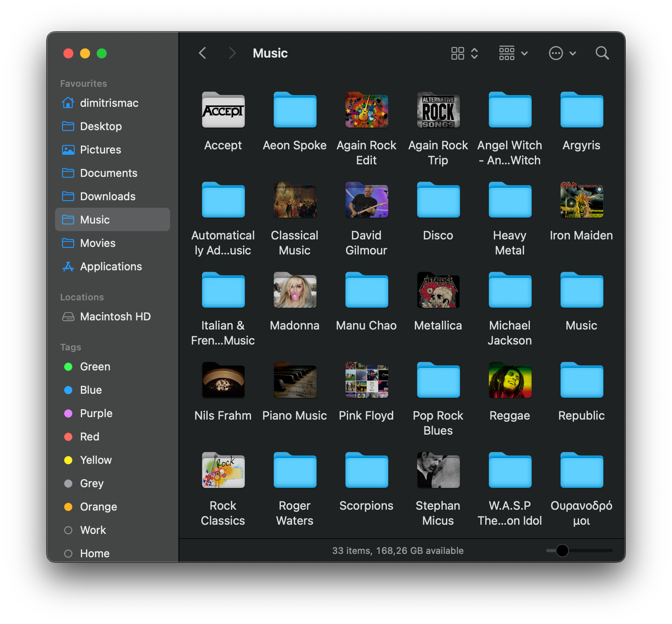
Task: Open Applications in the sidebar
Action: point(113,267)
